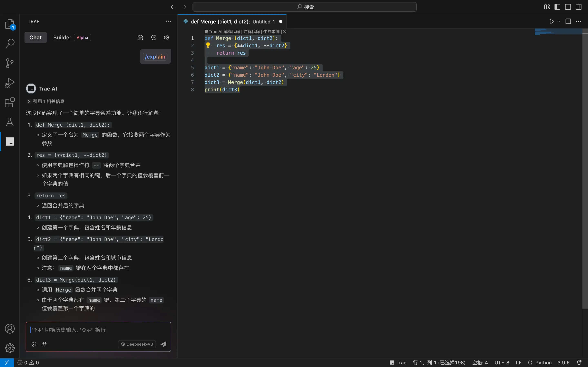Open the Search sidebar icon
The height and width of the screenshot is (367, 588).
point(10,43)
